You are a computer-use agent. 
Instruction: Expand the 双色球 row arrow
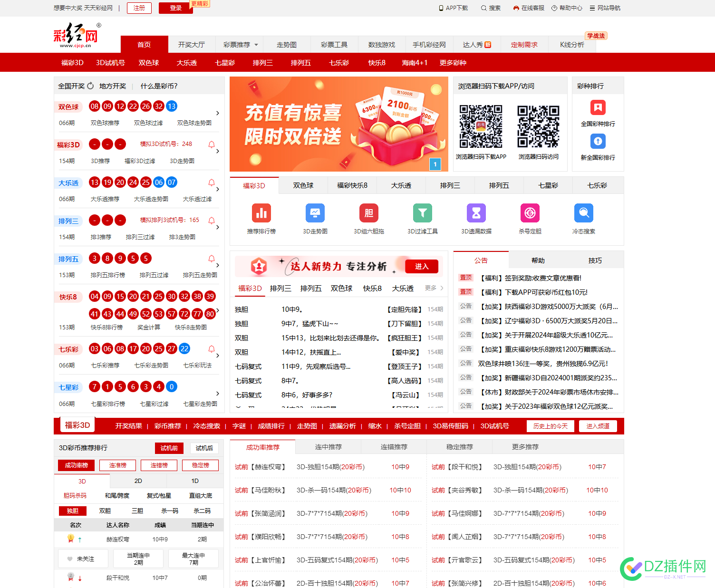coord(218,113)
